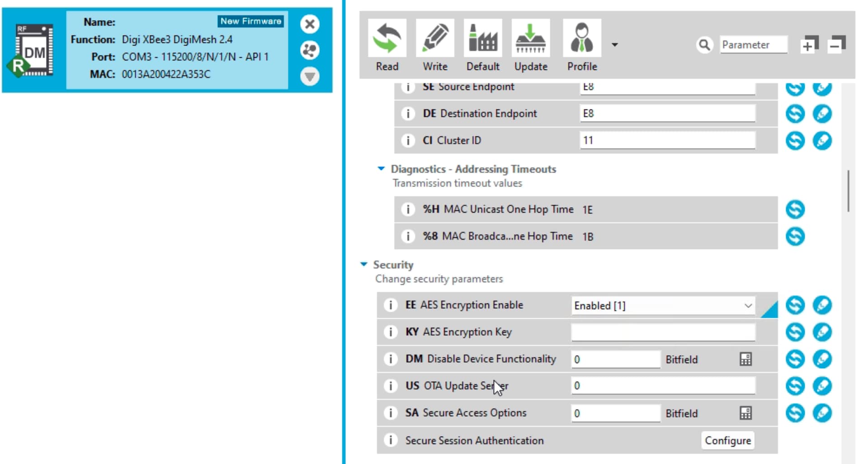Click the Read settings toolbar icon
Screen dimensions: 868x464
click(387, 38)
